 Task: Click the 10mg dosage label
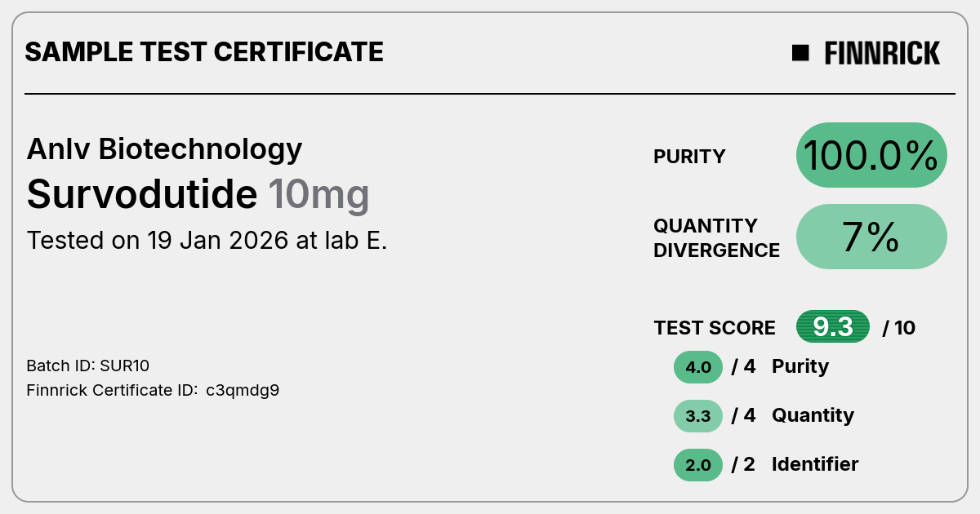[x=318, y=195]
